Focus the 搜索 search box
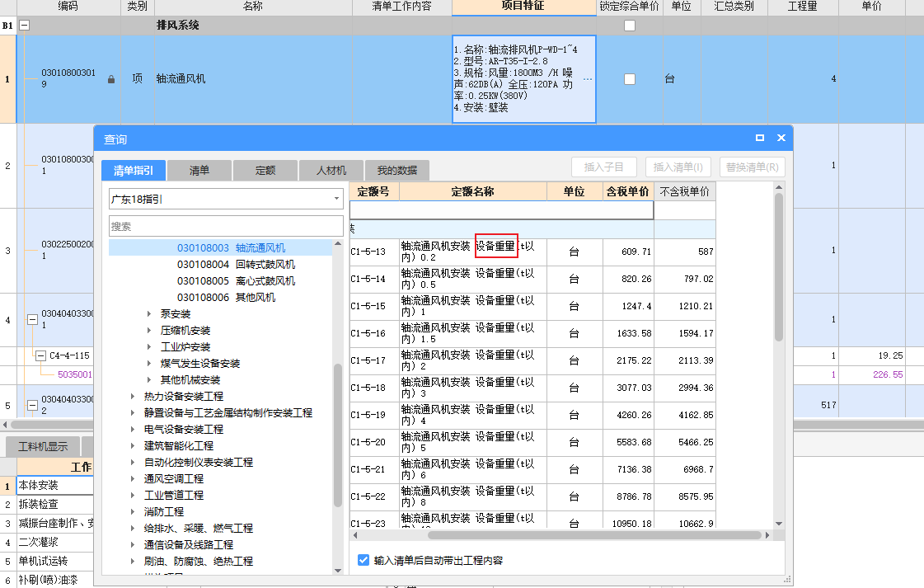 [x=226, y=227]
